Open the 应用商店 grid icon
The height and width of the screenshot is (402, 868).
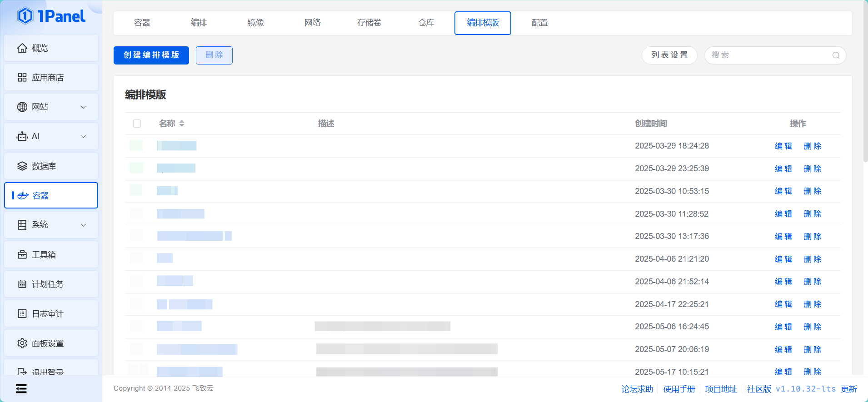coord(22,78)
